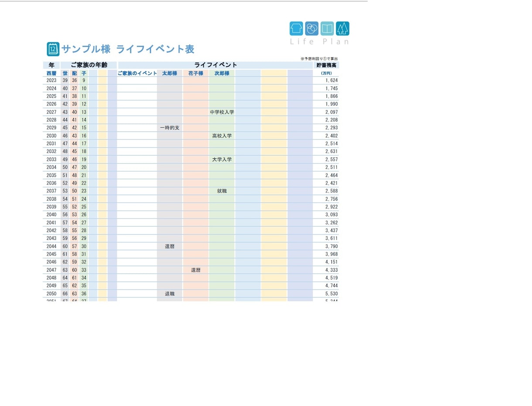532x406 pixels.
Task: Click the 花子様 column header
Action: click(196, 73)
